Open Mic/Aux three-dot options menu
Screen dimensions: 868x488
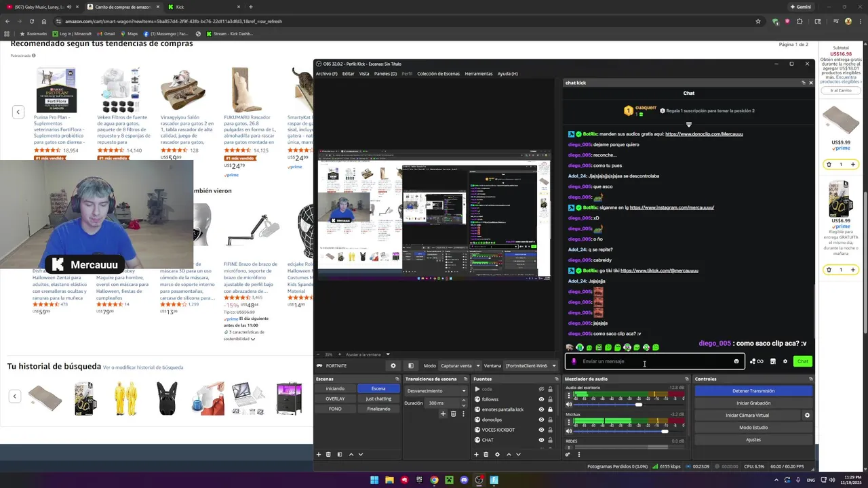coord(568,422)
